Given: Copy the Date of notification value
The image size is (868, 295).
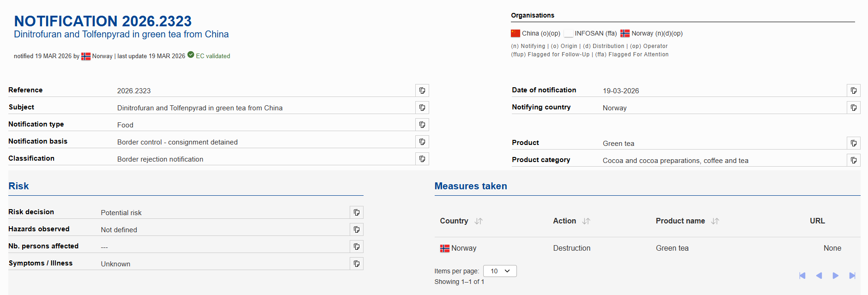Looking at the screenshot, I should pos(854,90).
